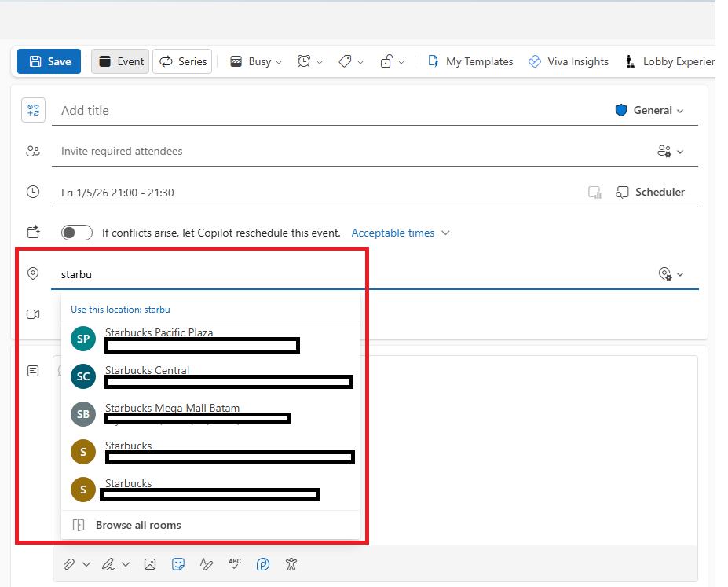Select Starbucks Central suggestion
Image resolution: width=728 pixels, height=587 pixels.
pos(210,376)
